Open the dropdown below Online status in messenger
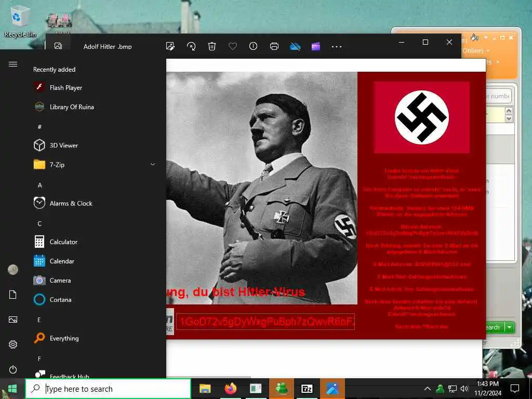 pos(497,62)
